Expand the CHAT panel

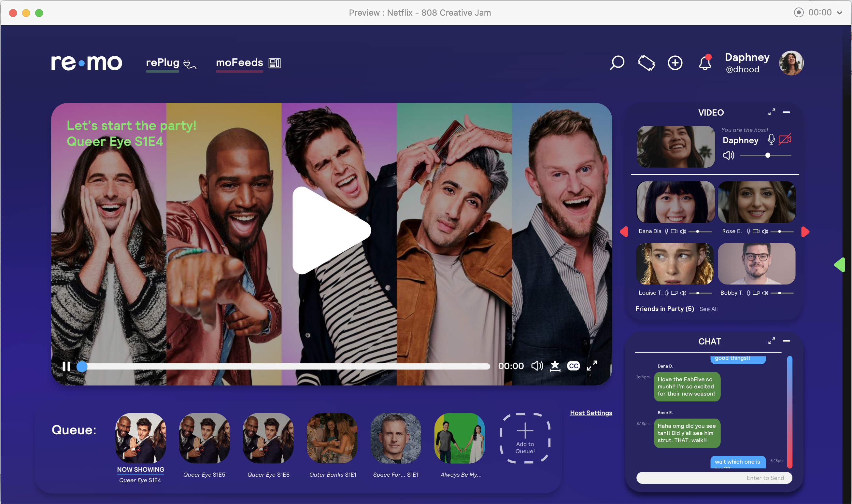coord(772,341)
